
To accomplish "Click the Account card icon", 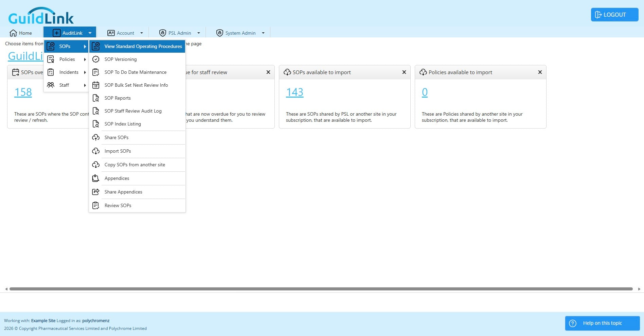I will click(x=111, y=33).
